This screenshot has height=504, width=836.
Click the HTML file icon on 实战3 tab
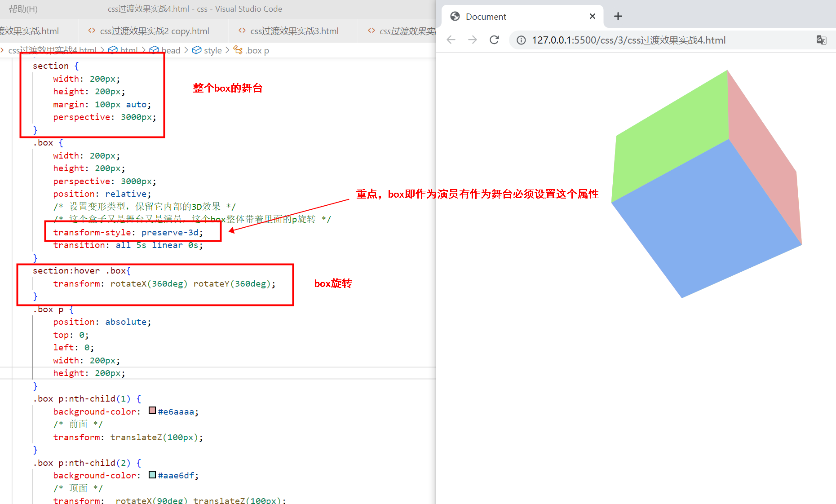242,31
